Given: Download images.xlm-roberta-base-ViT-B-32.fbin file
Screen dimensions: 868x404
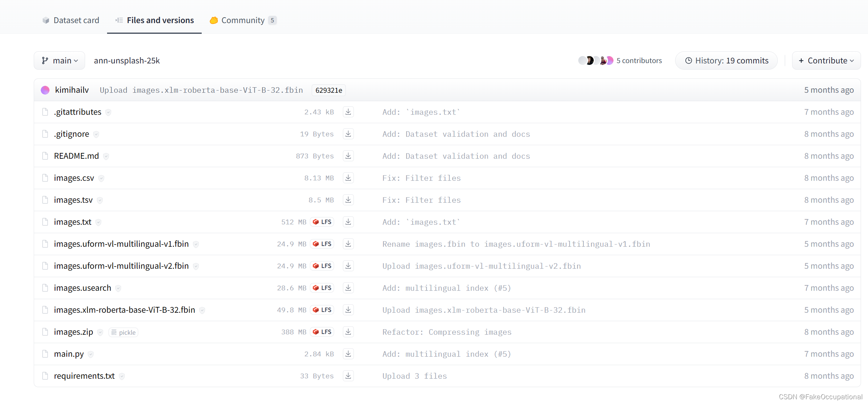Looking at the screenshot, I should tap(348, 310).
